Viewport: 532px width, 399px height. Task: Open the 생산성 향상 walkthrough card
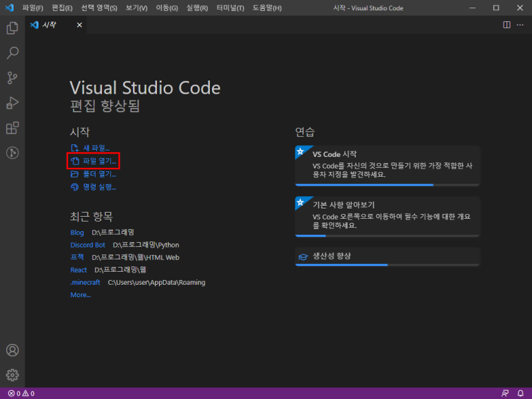pos(387,257)
